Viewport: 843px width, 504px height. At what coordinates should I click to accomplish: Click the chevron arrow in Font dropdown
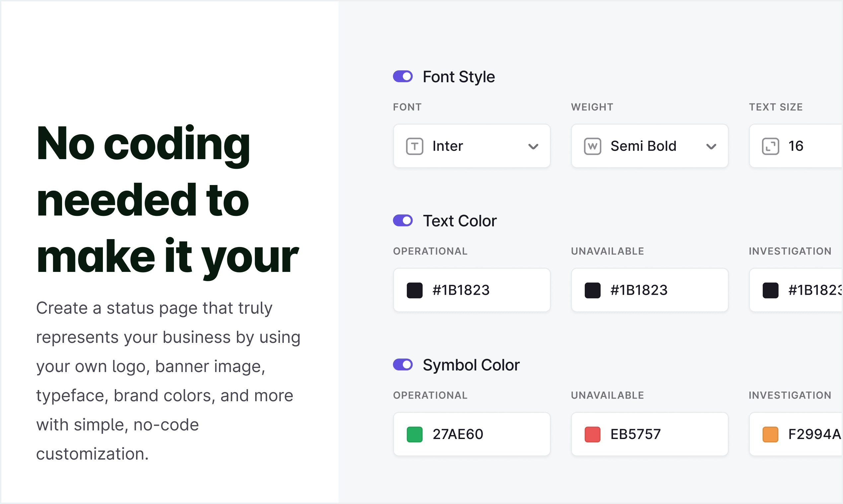click(533, 147)
